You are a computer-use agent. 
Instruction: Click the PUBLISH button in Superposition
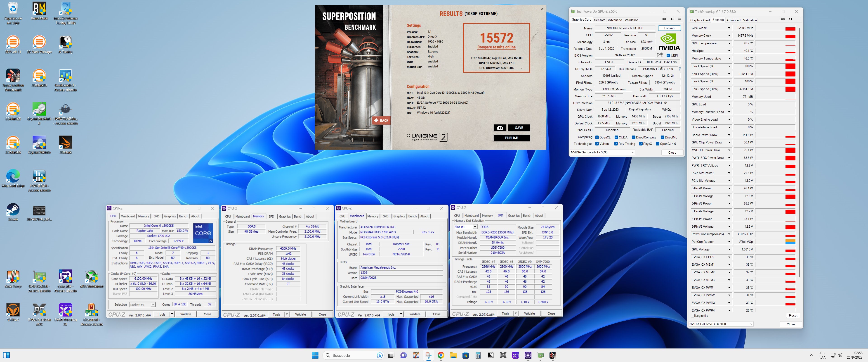[x=512, y=138]
